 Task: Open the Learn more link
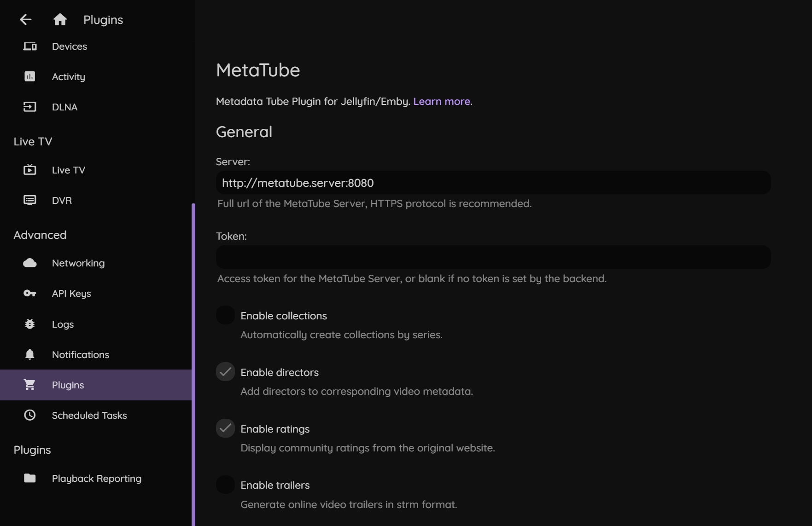pyautogui.click(x=441, y=101)
